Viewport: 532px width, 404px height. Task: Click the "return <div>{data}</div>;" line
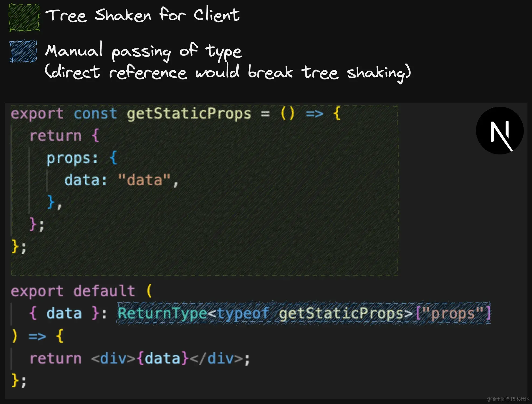click(x=140, y=359)
